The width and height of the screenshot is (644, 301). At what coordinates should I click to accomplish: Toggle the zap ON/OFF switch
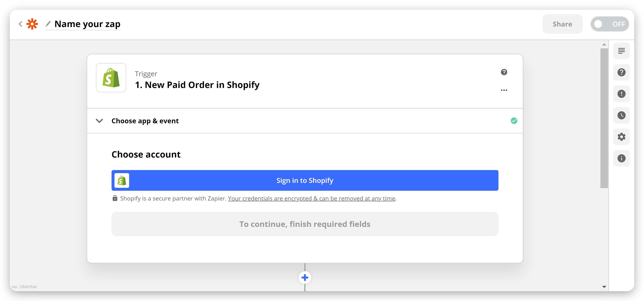[x=610, y=24]
